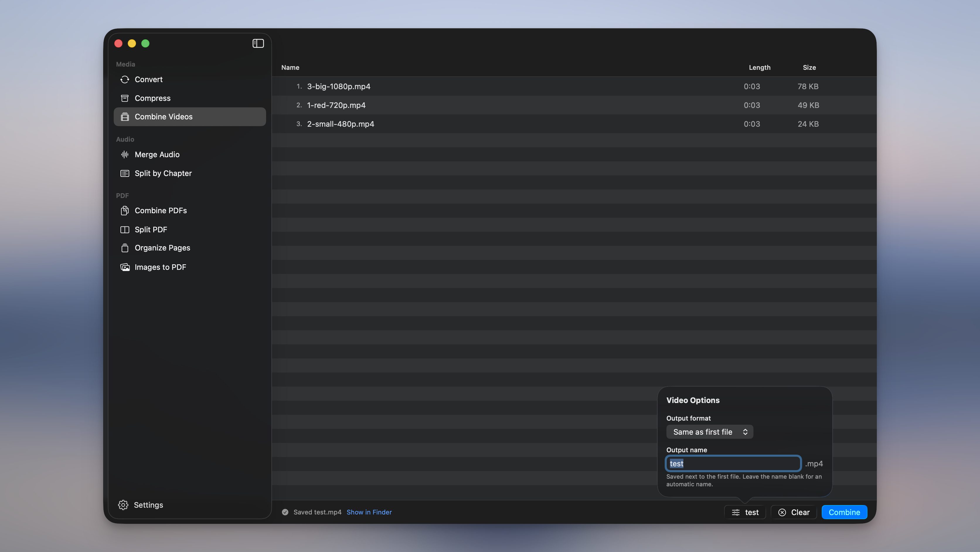Click the Images to PDF photo icon
The image size is (980, 552).
point(125,267)
